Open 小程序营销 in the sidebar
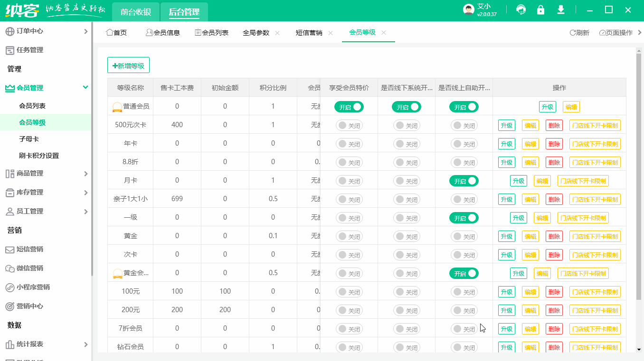644x361 pixels. [29, 287]
